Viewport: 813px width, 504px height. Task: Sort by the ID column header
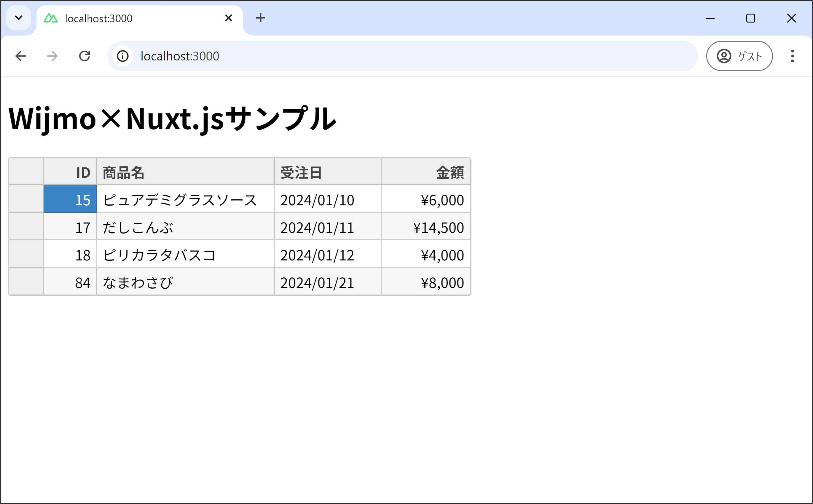click(x=70, y=171)
